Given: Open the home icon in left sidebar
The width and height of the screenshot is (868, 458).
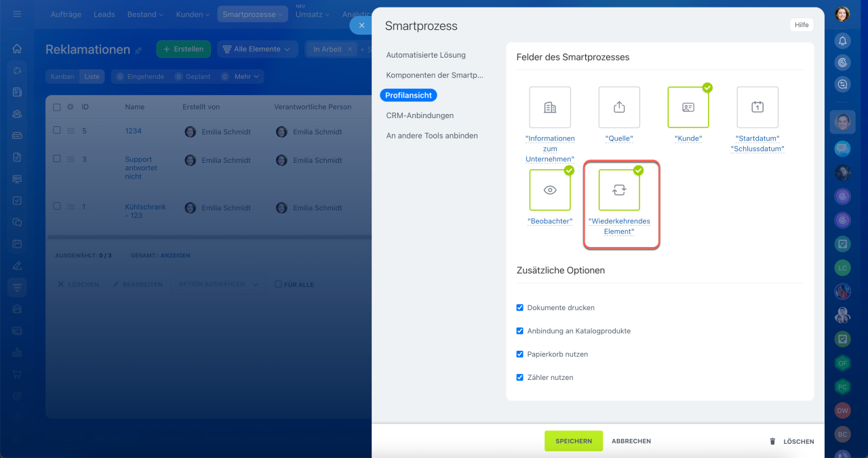Looking at the screenshot, I should 17,49.
